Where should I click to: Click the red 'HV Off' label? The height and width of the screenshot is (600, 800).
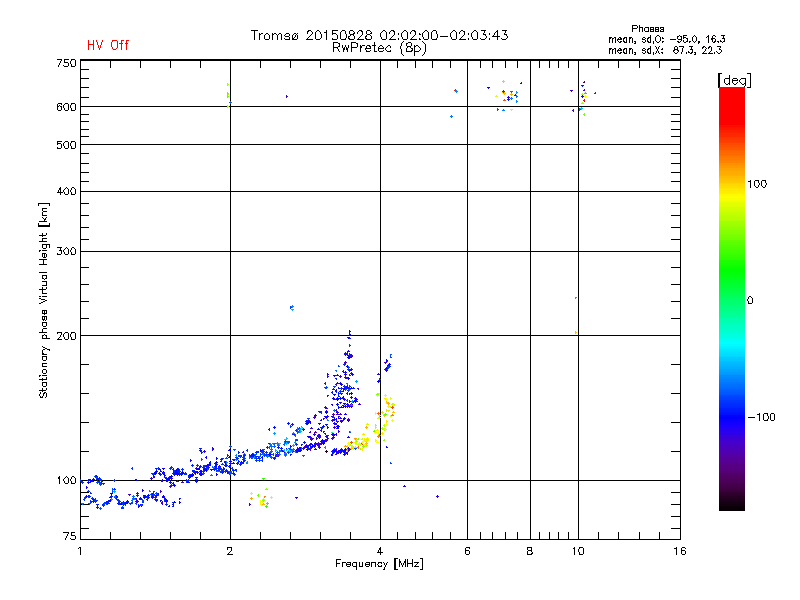coord(108,45)
